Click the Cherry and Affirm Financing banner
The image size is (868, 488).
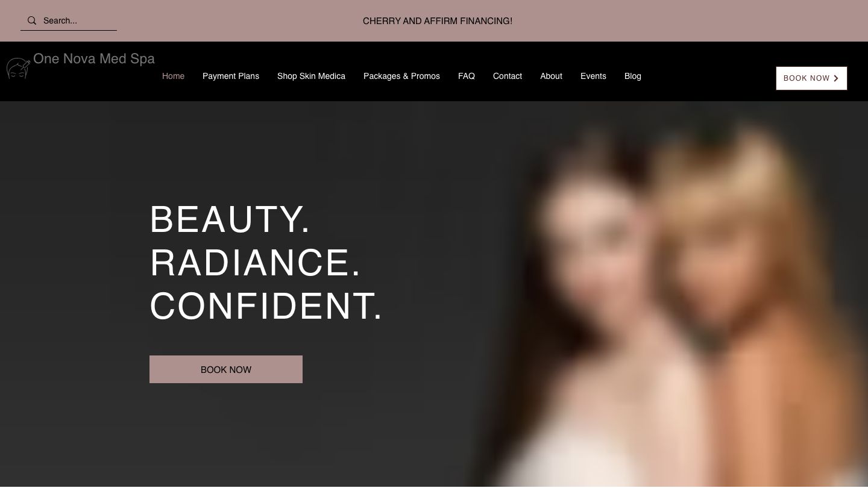tap(438, 21)
